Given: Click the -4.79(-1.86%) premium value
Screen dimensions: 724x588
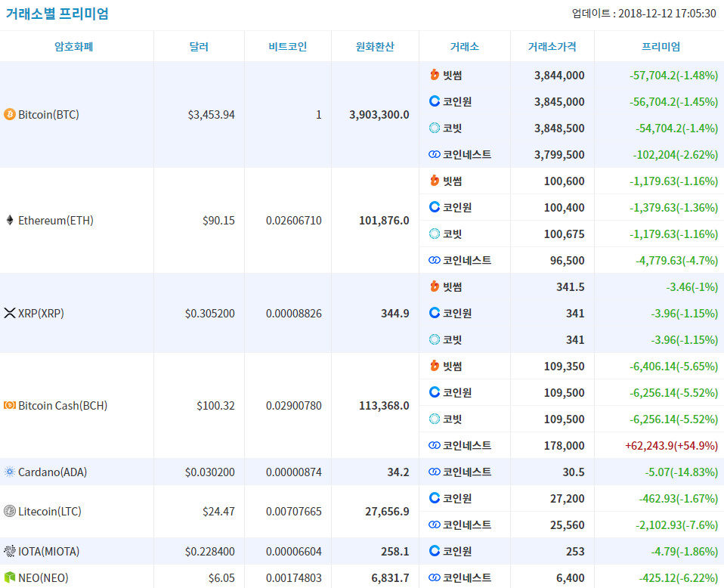Looking at the screenshot, I should click(684, 551).
